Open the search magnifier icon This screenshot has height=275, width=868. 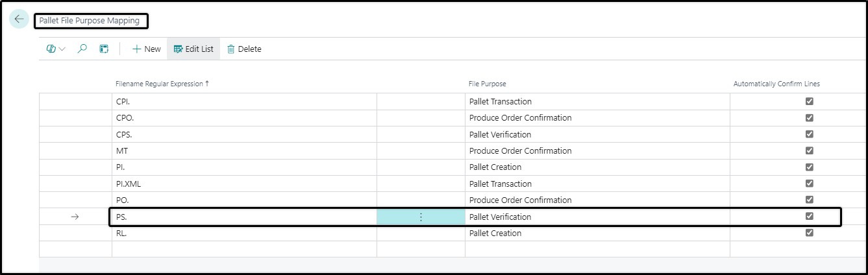[x=82, y=49]
